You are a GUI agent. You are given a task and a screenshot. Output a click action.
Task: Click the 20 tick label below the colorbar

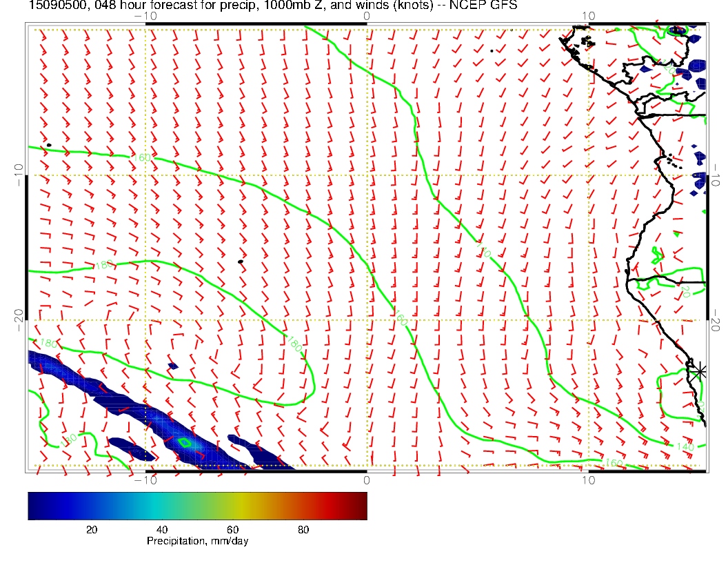point(90,529)
